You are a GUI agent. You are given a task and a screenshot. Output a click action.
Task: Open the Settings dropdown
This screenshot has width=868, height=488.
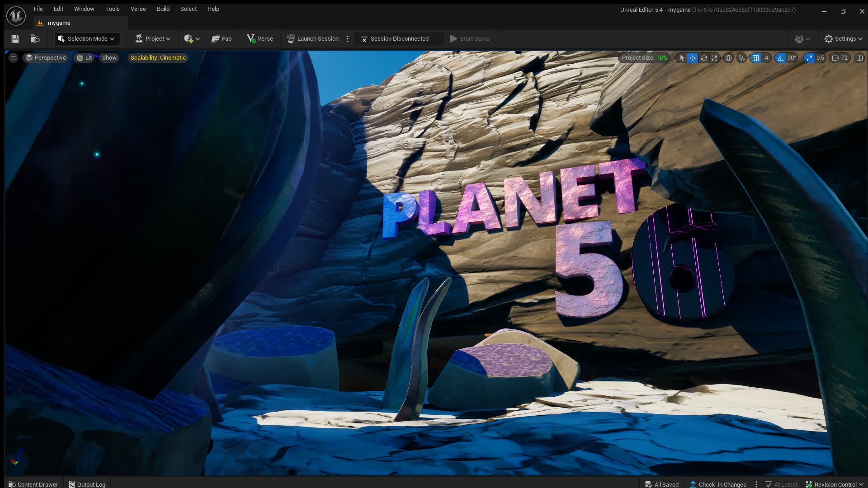(843, 39)
